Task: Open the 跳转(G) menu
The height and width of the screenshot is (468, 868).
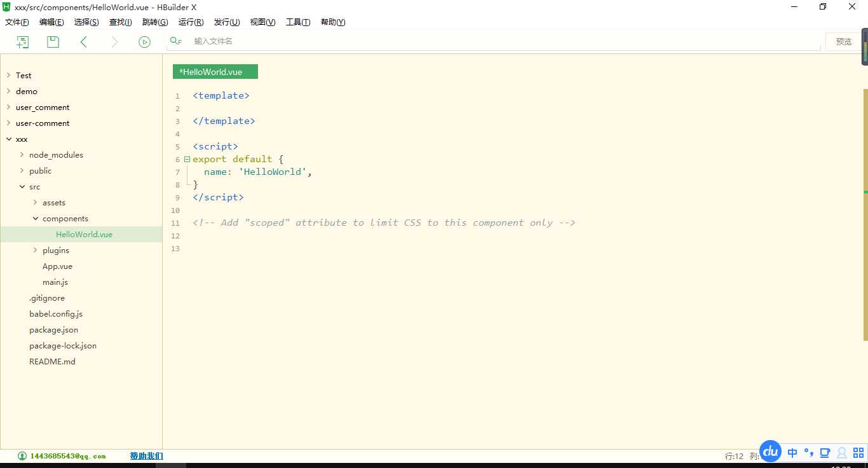Action: click(155, 22)
